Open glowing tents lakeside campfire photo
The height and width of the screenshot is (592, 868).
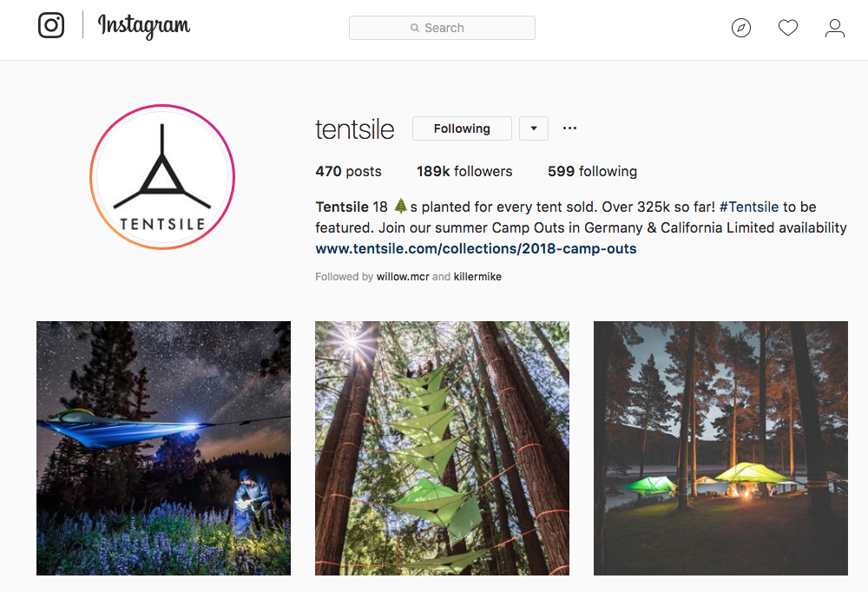pos(720,448)
